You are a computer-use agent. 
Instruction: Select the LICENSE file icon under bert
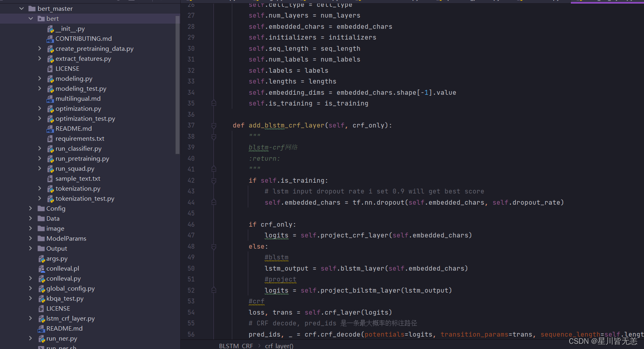[x=50, y=69]
